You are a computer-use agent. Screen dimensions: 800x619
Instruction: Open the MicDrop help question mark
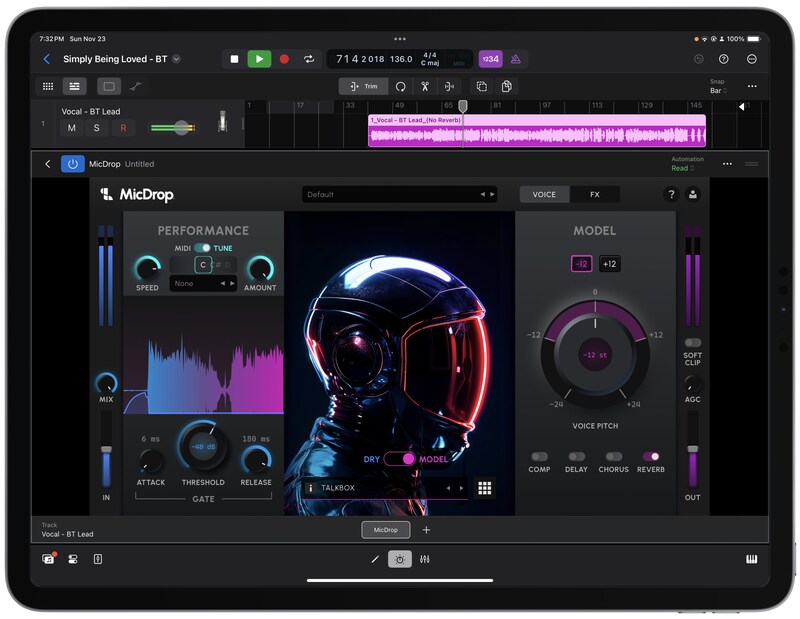(x=671, y=194)
